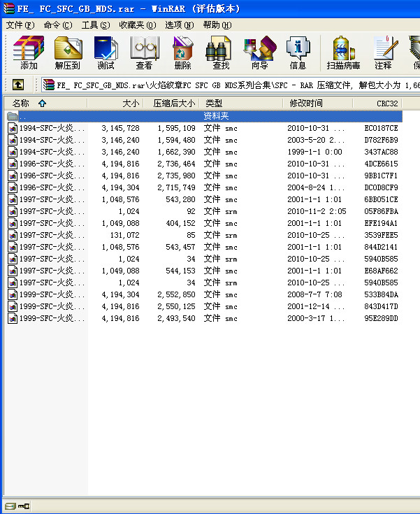Click the date 2000-3-17 cell
The width and height of the screenshot is (420, 514).
(x=316, y=318)
